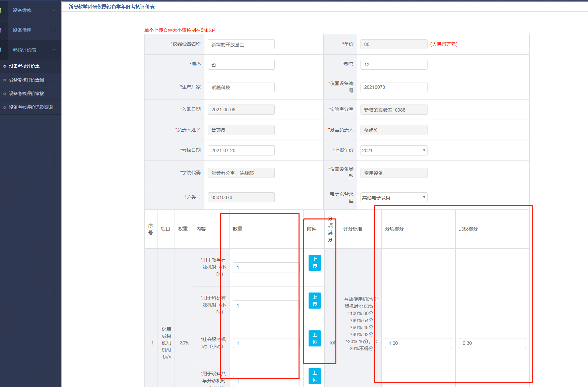Image resolution: width=588 pixels, height=387 pixels.
Task: Focus the 型号 input field
Action: (393, 65)
